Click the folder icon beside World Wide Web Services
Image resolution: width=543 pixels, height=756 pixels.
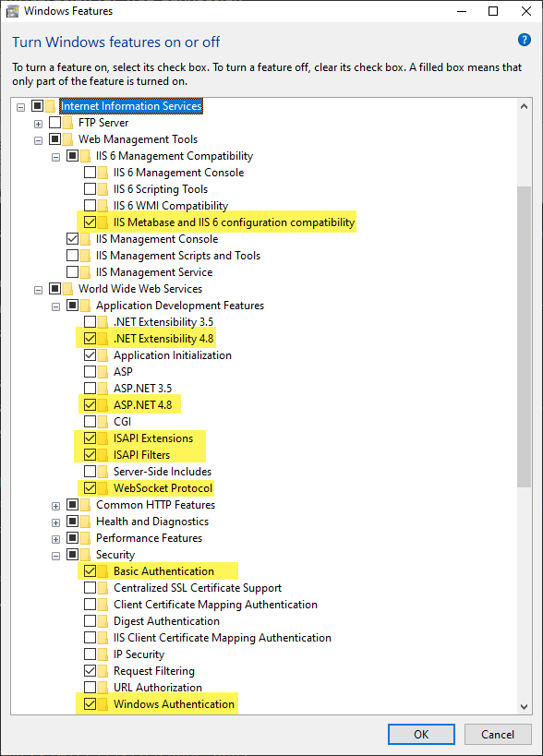click(x=68, y=289)
